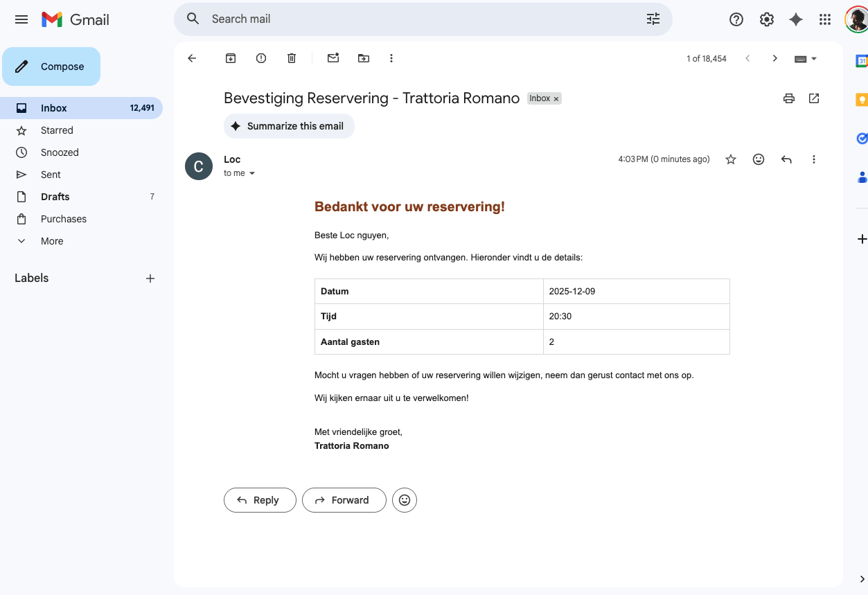
Task: Click the Summarize this email button
Action: (x=288, y=126)
